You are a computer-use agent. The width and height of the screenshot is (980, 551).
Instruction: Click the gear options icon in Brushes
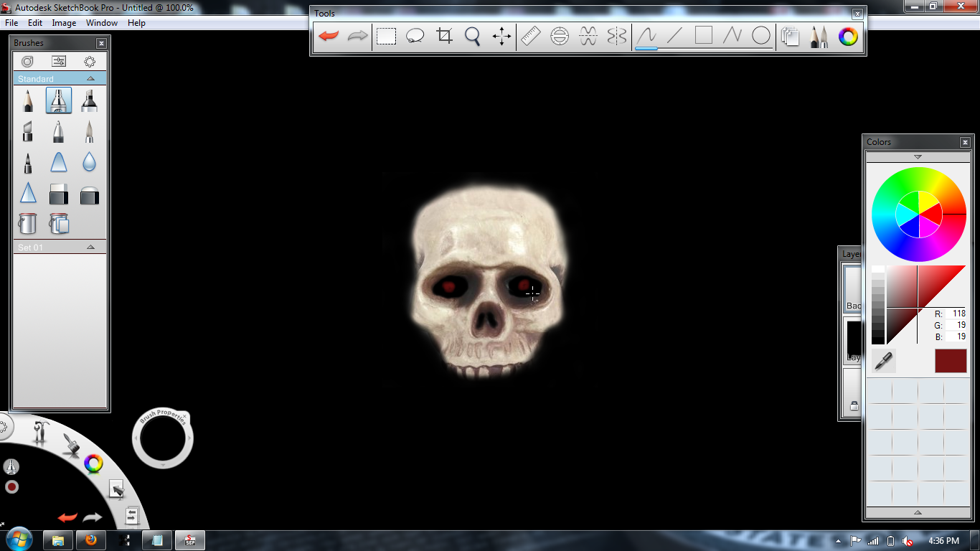pos(90,62)
